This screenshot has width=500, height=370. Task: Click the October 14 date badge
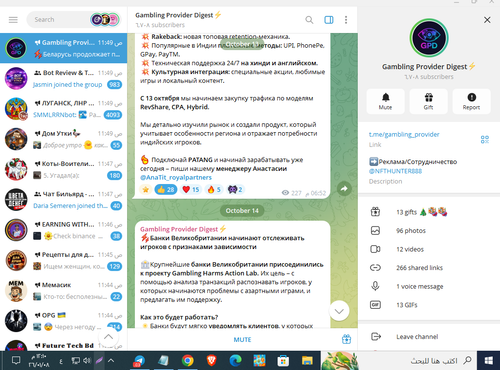point(242,210)
